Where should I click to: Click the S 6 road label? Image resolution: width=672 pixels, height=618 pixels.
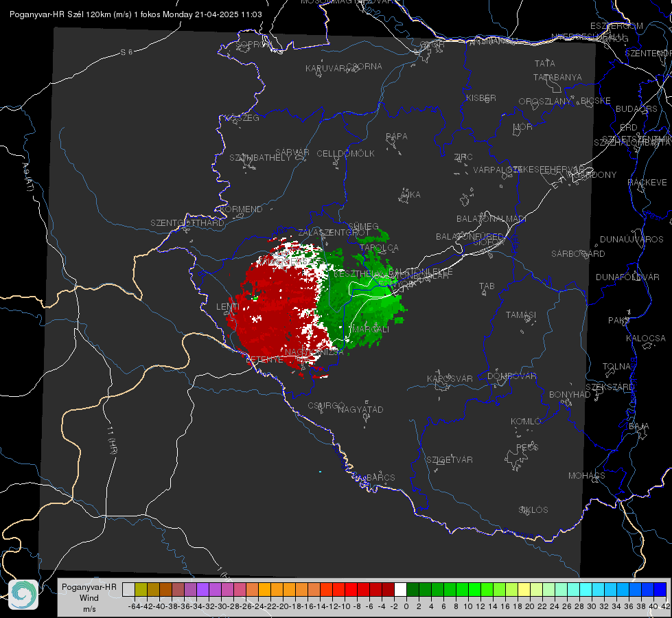click(x=126, y=52)
